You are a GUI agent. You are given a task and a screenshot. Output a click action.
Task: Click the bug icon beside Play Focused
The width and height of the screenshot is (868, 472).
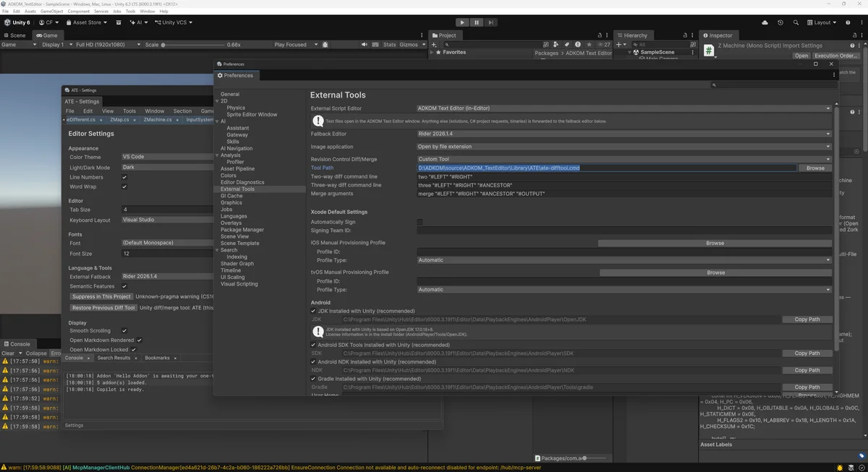tap(325, 45)
